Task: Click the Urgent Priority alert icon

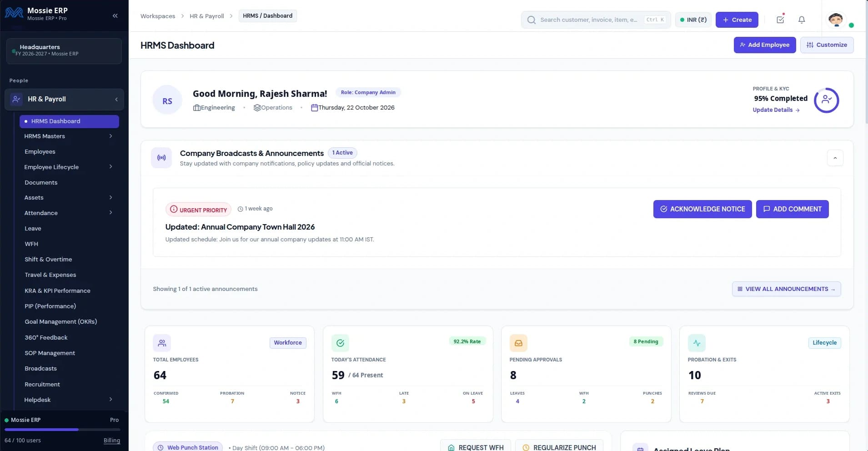Action: (x=174, y=209)
